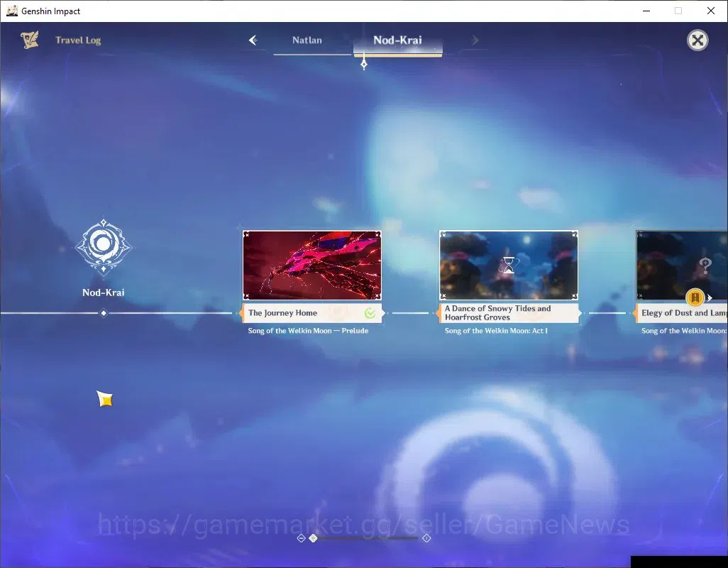This screenshot has height=568, width=728.
Task: Click The Journey Home title label
Action: [x=282, y=313]
